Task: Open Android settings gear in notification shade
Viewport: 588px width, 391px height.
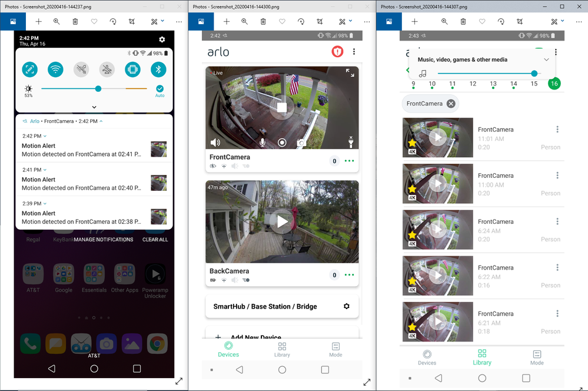Action: click(x=162, y=39)
